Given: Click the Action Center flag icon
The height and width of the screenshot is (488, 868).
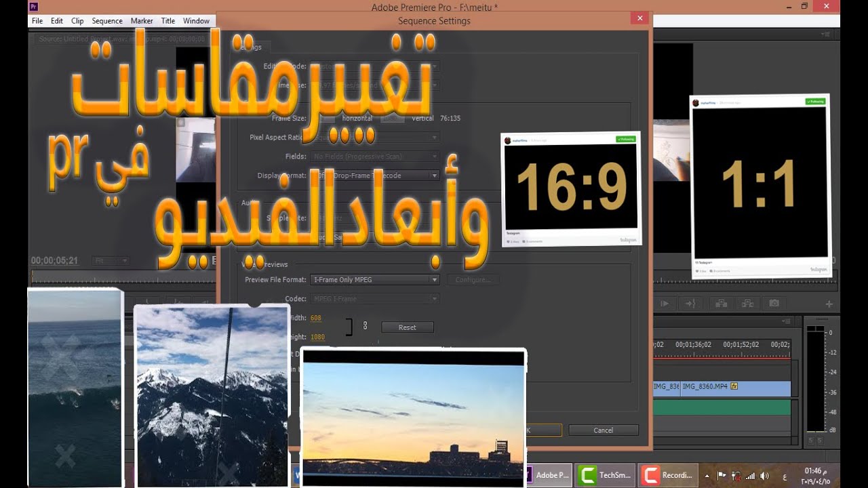Looking at the screenshot, I should click(x=722, y=476).
